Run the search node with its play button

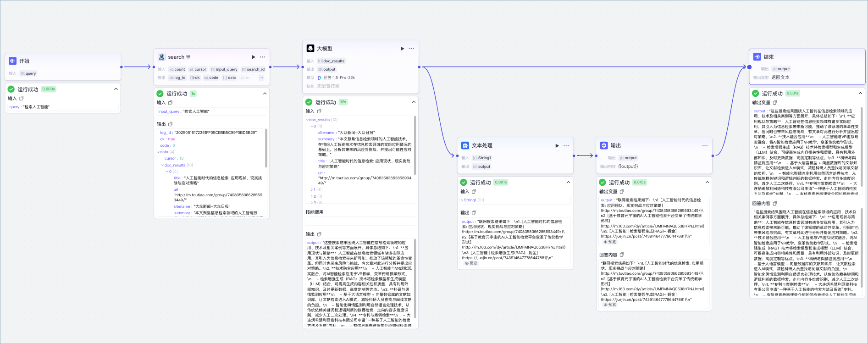point(253,57)
